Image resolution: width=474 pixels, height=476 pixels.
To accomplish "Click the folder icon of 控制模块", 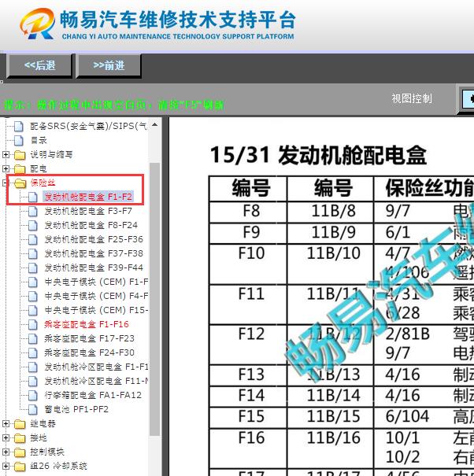I will tap(20, 452).
